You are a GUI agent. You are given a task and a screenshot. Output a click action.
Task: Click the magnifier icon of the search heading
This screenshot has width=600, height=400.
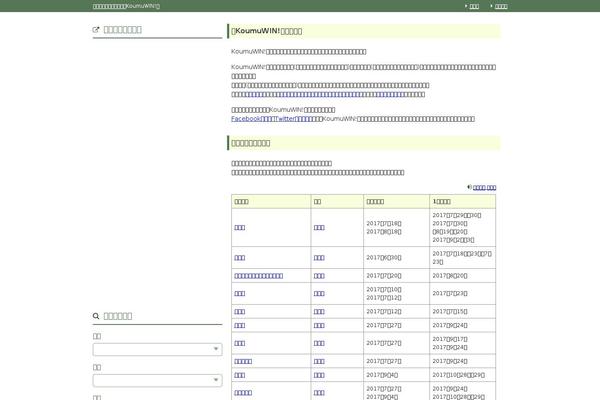[96, 316]
